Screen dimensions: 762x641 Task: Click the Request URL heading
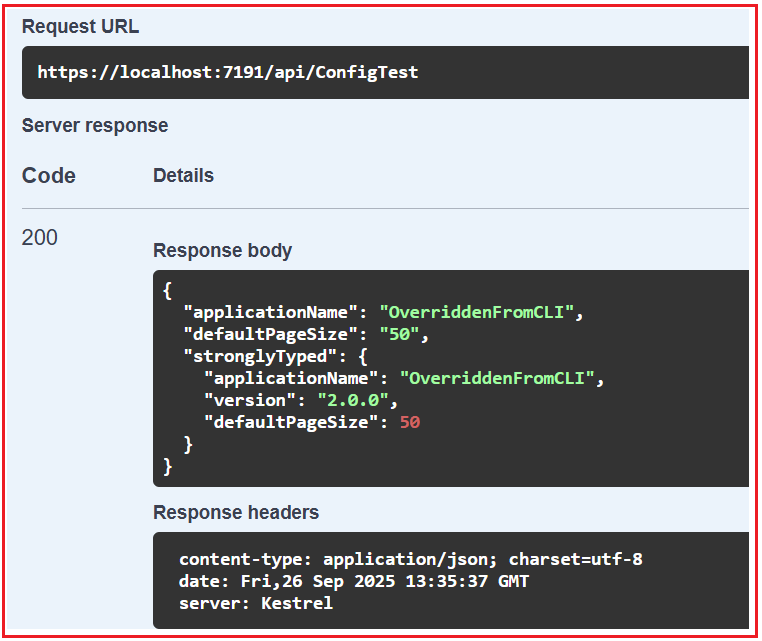click(80, 27)
